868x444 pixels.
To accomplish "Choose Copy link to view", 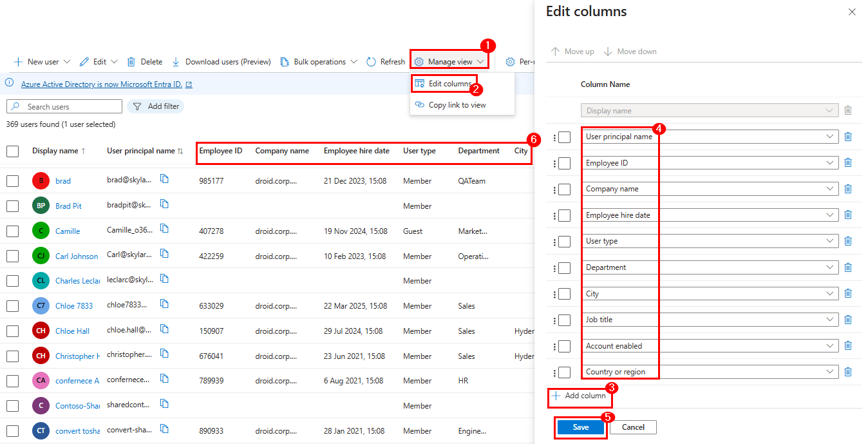I will click(450, 105).
